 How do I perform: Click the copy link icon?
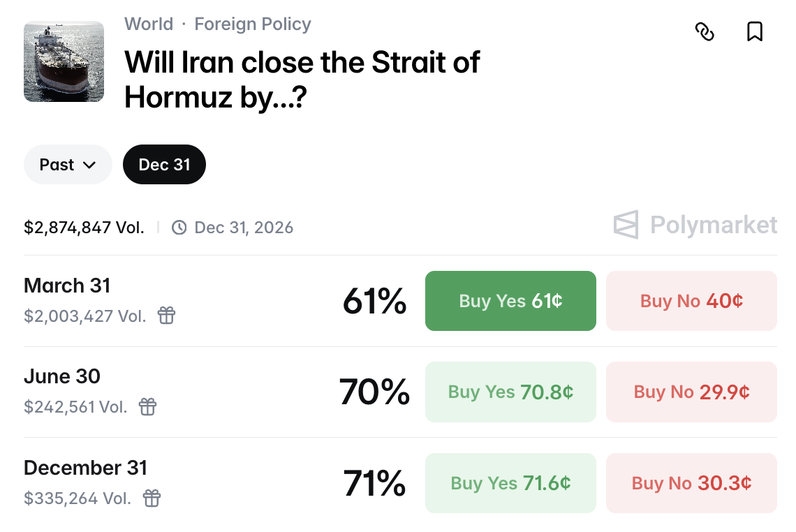click(x=705, y=31)
